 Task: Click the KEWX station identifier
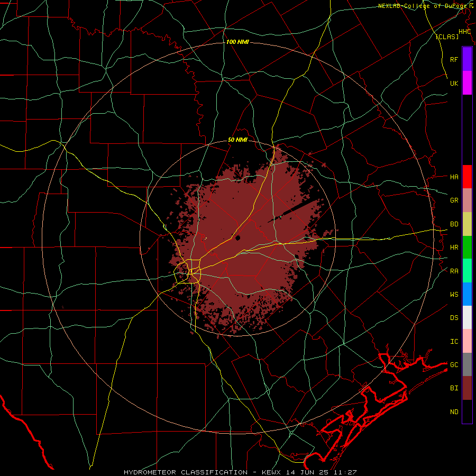point(272,472)
